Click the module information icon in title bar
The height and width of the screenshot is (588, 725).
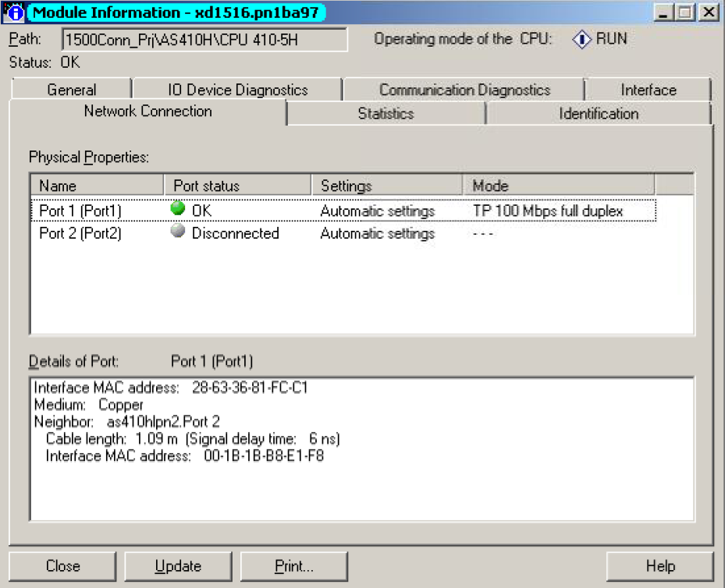click(15, 12)
